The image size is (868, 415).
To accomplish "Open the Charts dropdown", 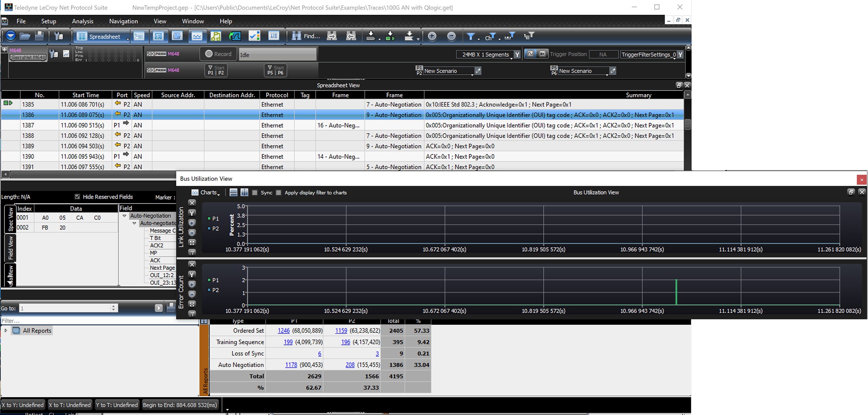I will point(206,192).
